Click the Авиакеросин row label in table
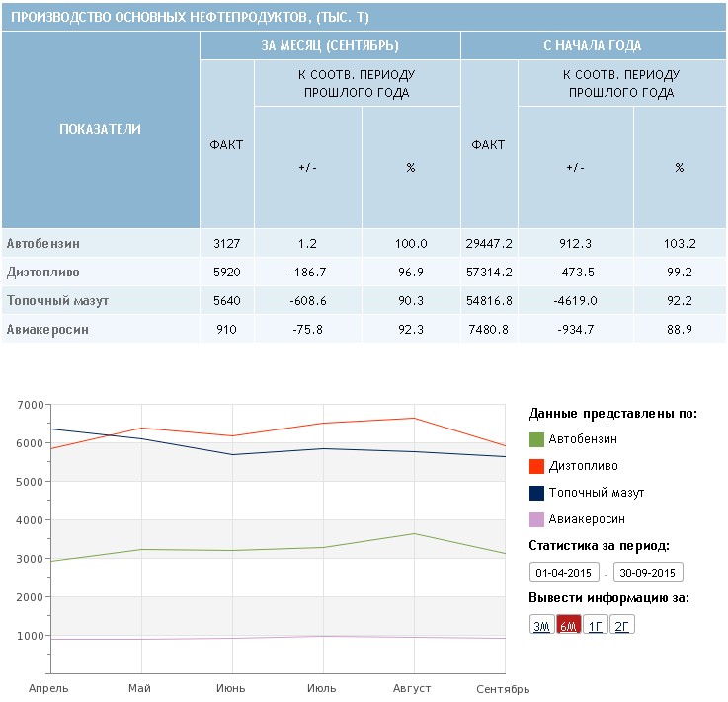Screen dimensions: 728x702 [x=47, y=329]
